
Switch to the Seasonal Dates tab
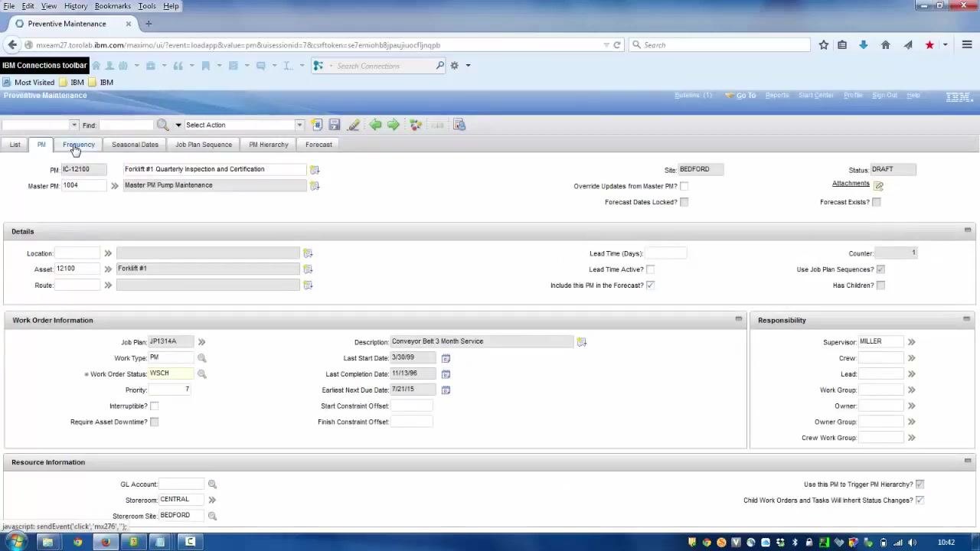(135, 145)
